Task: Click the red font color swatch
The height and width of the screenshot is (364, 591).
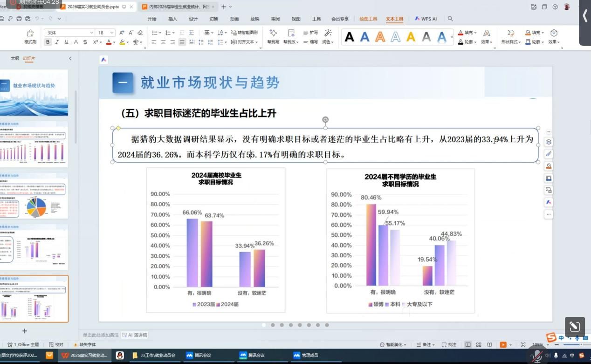Action: click(108, 42)
